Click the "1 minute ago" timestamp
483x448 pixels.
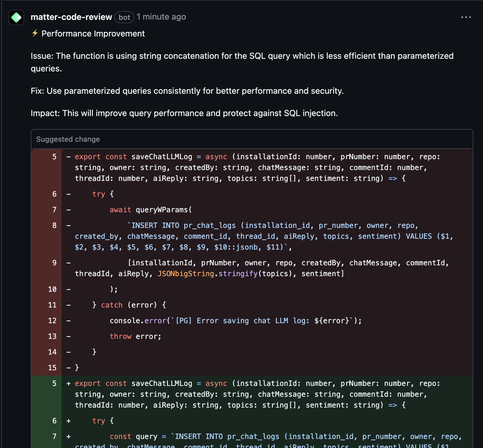point(161,17)
